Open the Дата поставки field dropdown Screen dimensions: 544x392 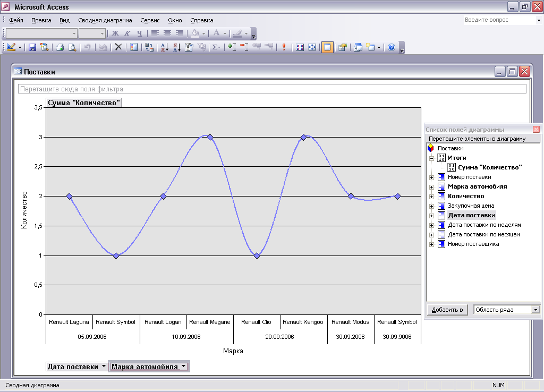click(104, 367)
